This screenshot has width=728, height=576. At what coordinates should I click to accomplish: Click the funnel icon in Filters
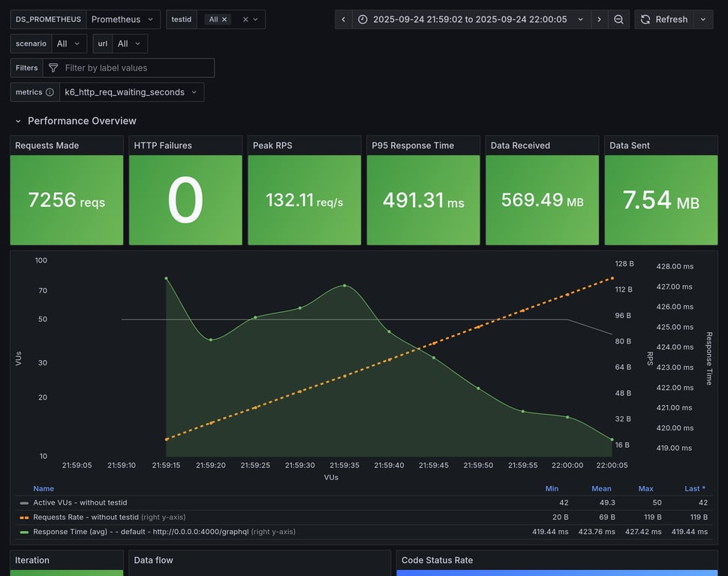[53, 67]
